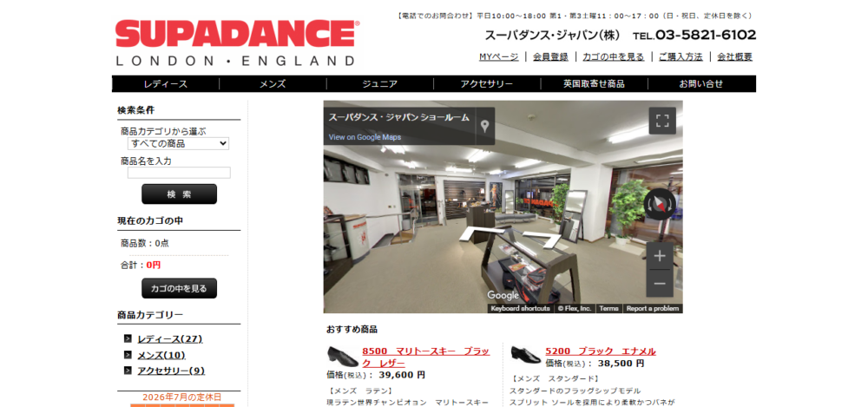Click the スーパダンス・ジャパン ショールーム title
This screenshot has height=407, width=868.
398,117
